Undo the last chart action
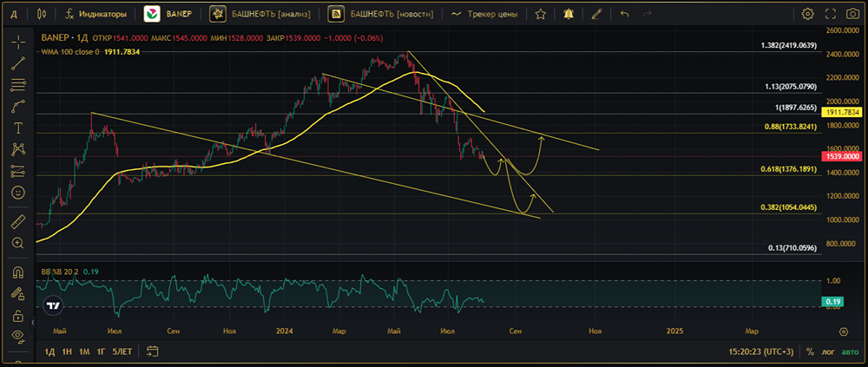 tap(624, 14)
